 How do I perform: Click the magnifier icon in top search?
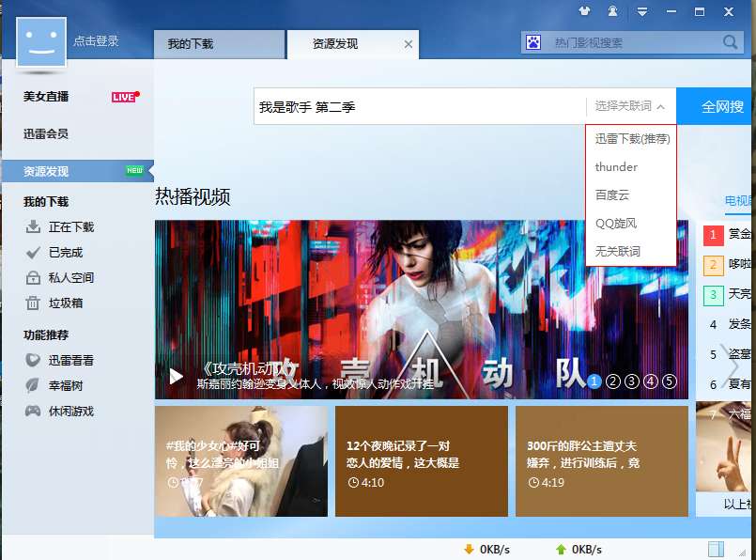tap(730, 42)
